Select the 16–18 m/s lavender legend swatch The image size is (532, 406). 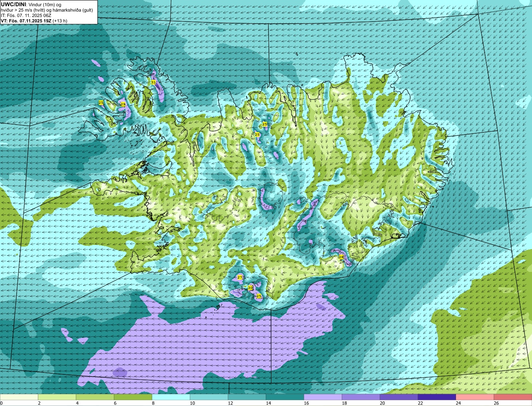click(x=323, y=397)
